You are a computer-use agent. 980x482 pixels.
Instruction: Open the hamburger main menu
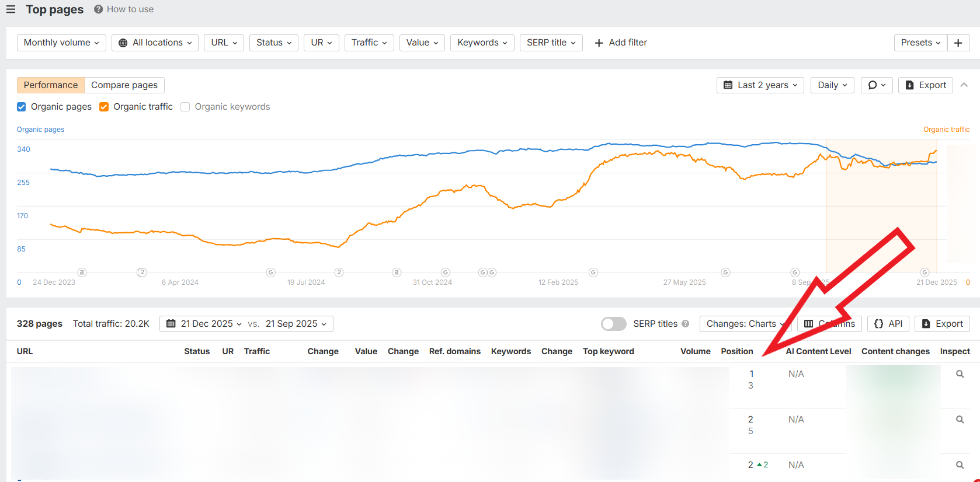pos(11,9)
